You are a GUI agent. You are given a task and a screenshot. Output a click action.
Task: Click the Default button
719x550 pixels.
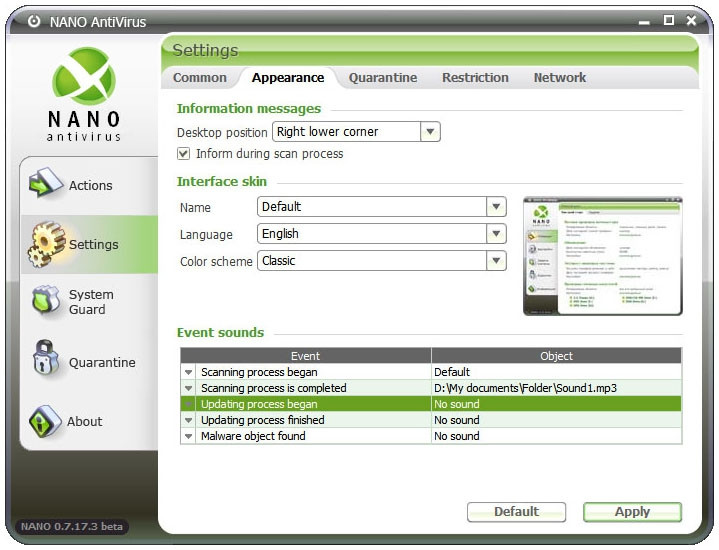click(x=516, y=511)
